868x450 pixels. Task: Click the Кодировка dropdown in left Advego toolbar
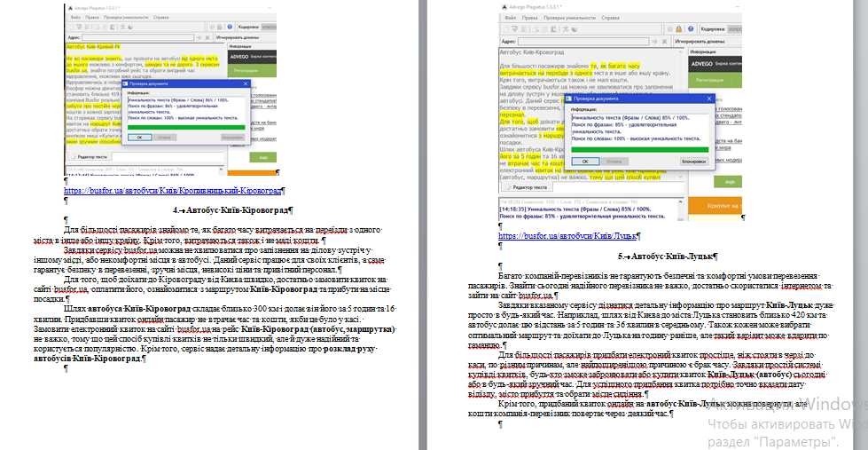(x=269, y=26)
